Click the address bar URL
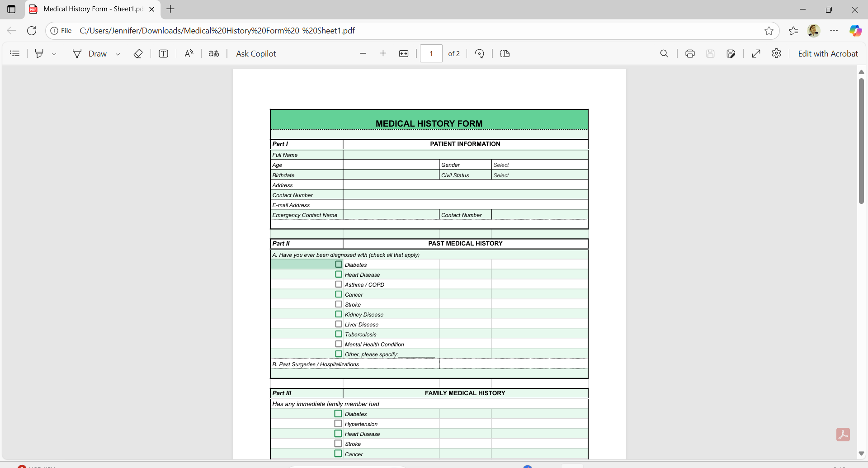 point(217,31)
